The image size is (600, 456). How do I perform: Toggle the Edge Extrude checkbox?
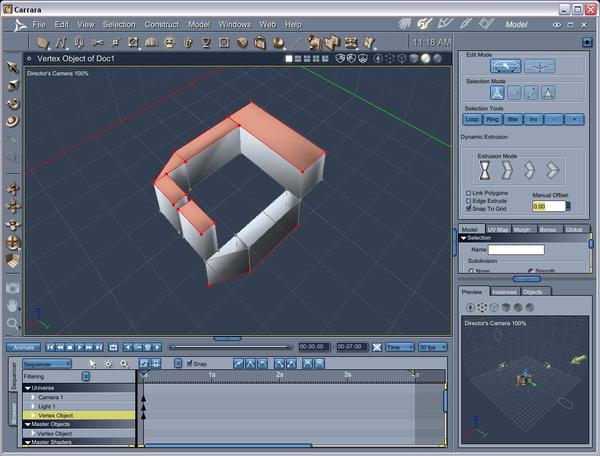pyautogui.click(x=470, y=199)
